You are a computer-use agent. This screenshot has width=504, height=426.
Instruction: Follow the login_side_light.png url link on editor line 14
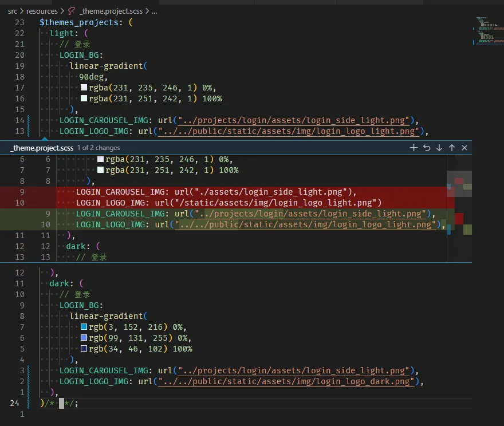[x=294, y=120]
